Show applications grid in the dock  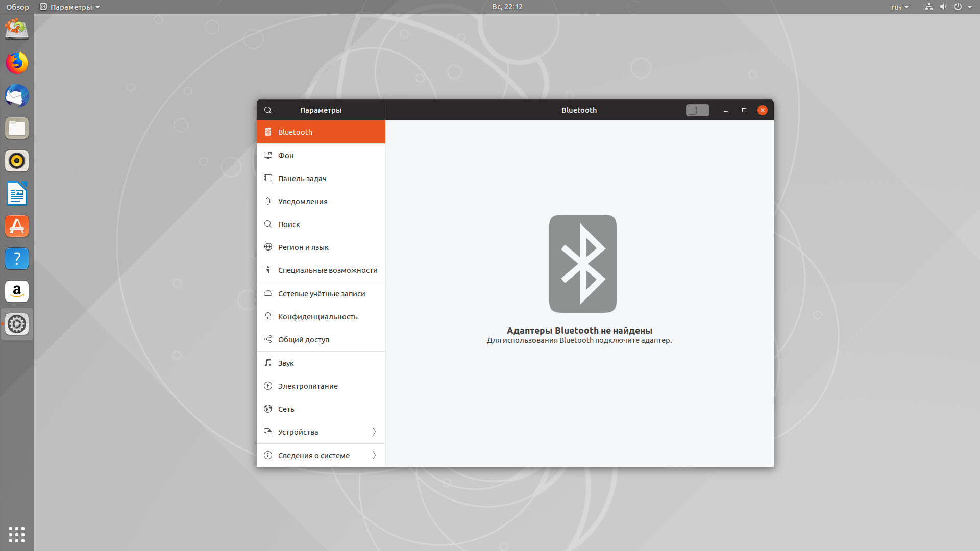click(17, 534)
